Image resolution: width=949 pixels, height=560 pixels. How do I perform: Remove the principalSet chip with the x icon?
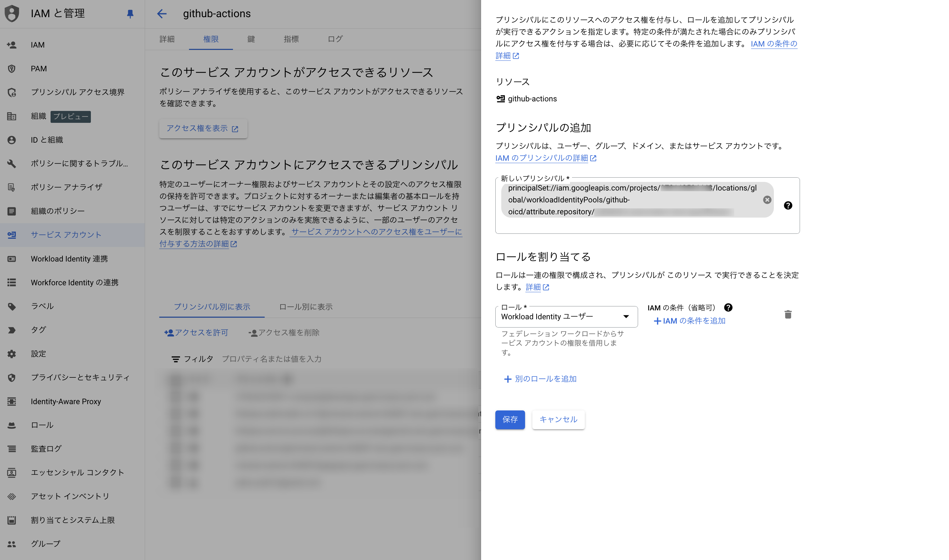click(x=767, y=200)
